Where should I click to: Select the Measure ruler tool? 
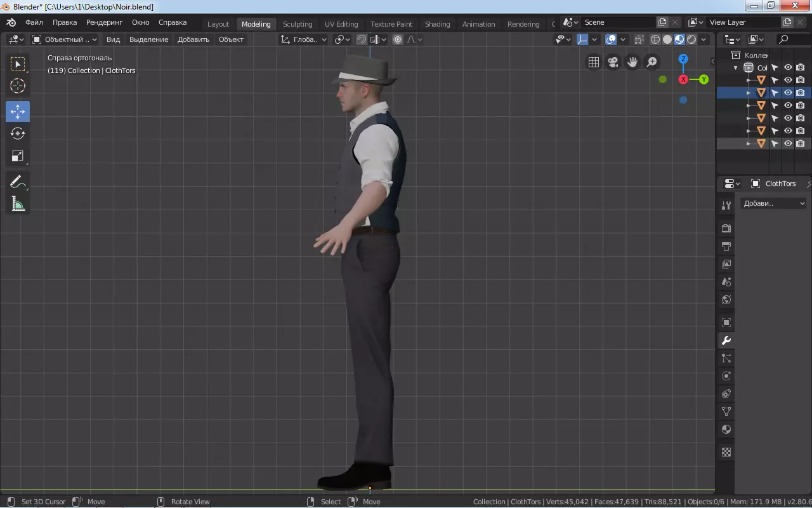[18, 204]
